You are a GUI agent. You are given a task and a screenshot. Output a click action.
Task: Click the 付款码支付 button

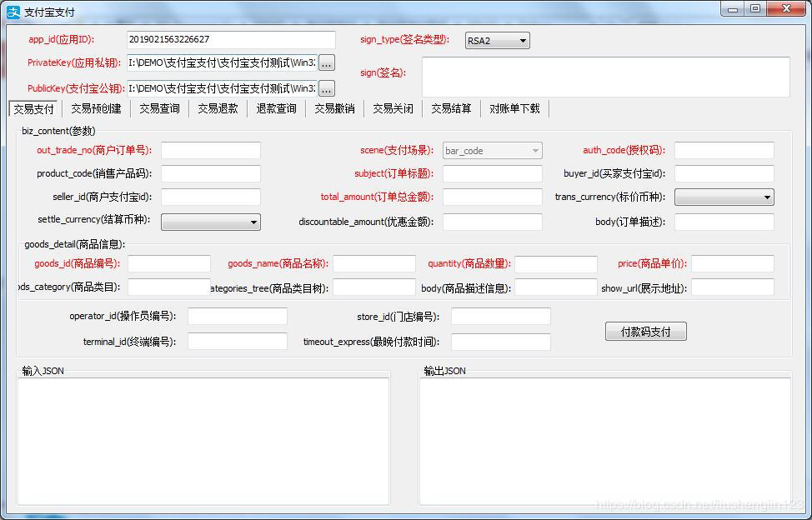tap(646, 332)
